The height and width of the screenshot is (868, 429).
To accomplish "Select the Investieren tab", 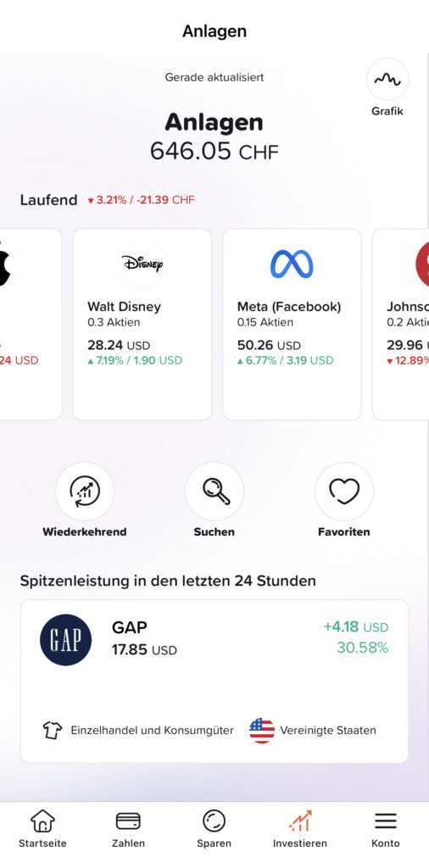I will coord(300,829).
